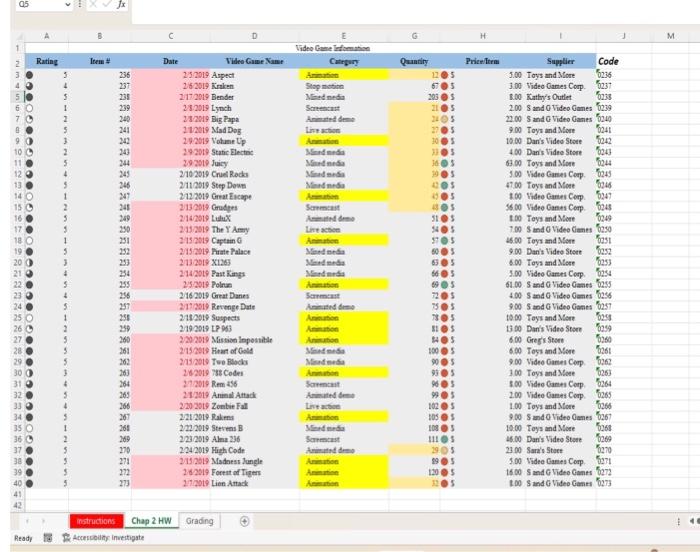700x552 pixels.
Task: Click the formula bar expand dots icon
Action: pos(80,4)
